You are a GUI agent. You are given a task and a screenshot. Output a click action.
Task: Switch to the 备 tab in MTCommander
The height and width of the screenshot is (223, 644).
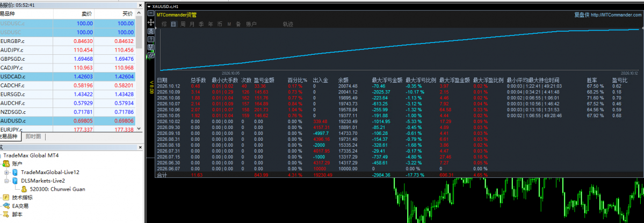(x=238, y=24)
